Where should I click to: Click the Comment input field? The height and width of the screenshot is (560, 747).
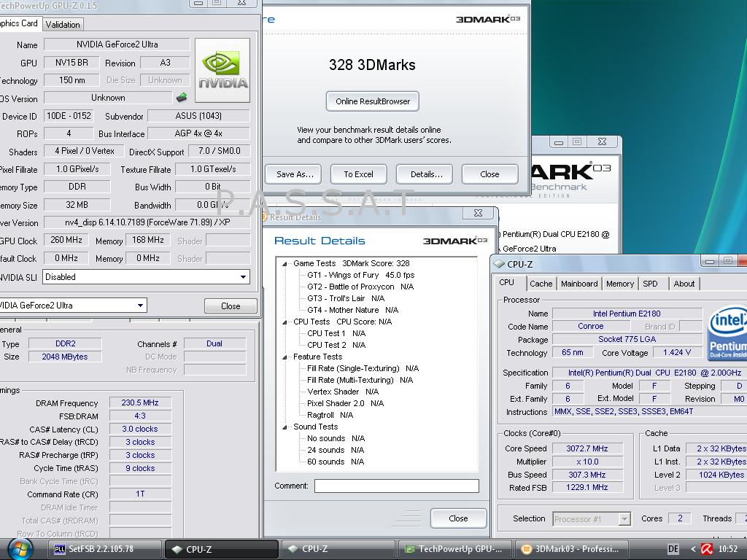(x=396, y=486)
